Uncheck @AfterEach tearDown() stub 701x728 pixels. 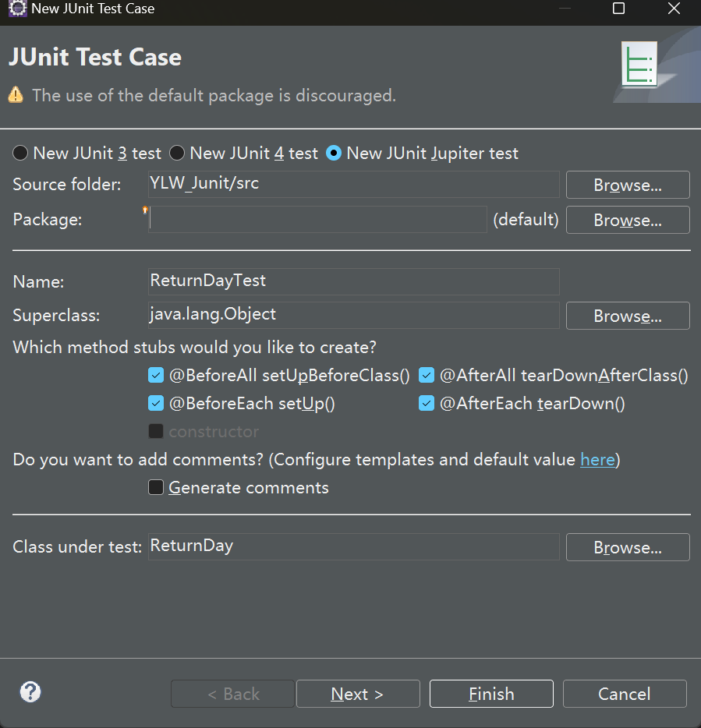click(427, 403)
